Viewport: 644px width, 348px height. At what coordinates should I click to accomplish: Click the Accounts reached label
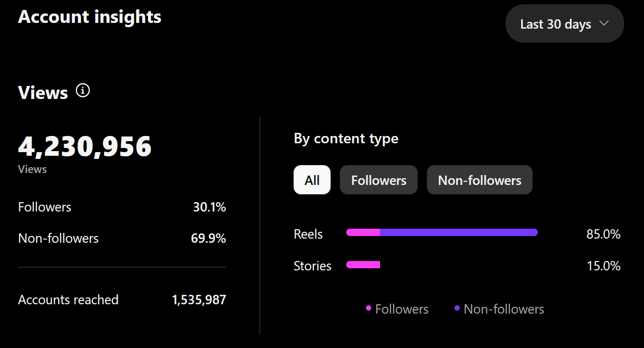click(68, 300)
